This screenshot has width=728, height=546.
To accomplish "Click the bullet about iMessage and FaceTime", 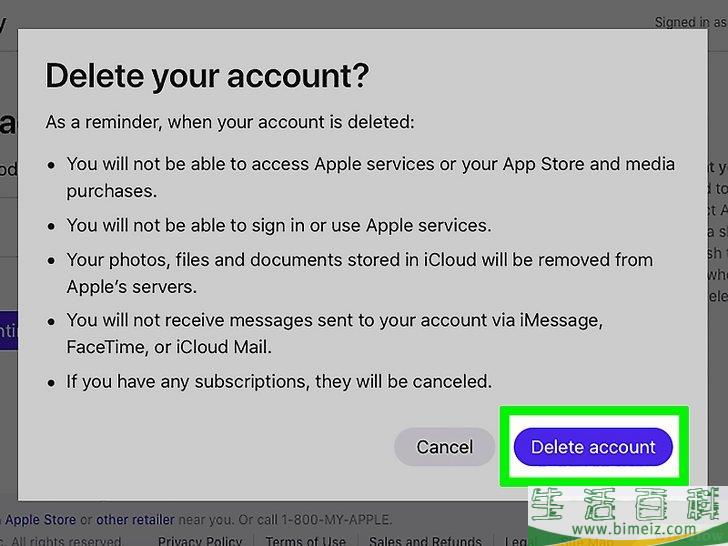I will point(335,333).
